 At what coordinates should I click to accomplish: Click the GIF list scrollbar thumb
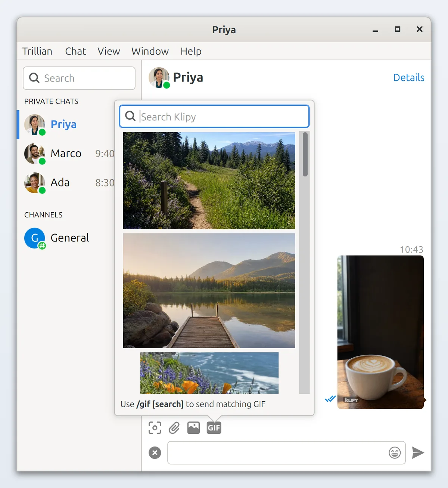tap(305, 154)
